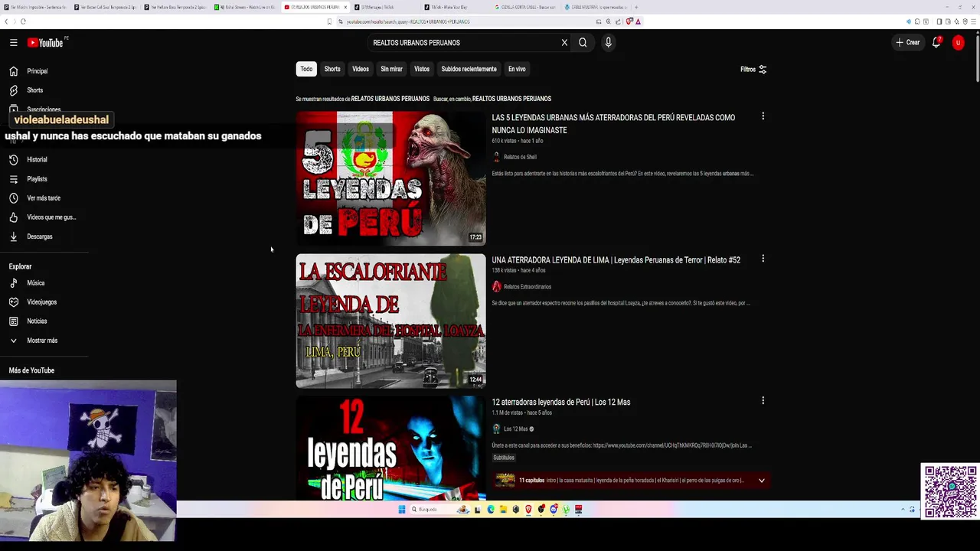Open options menu for Leyenda de Lima video
980x551 pixels.
point(763,259)
